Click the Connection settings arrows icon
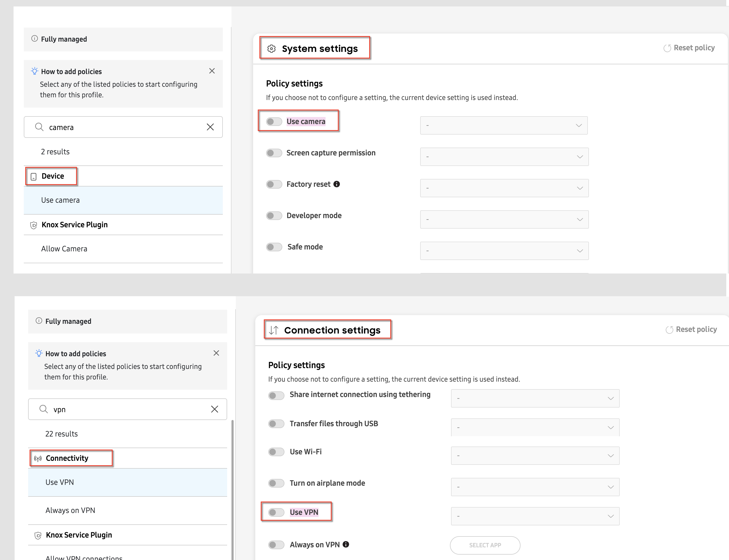 (273, 330)
